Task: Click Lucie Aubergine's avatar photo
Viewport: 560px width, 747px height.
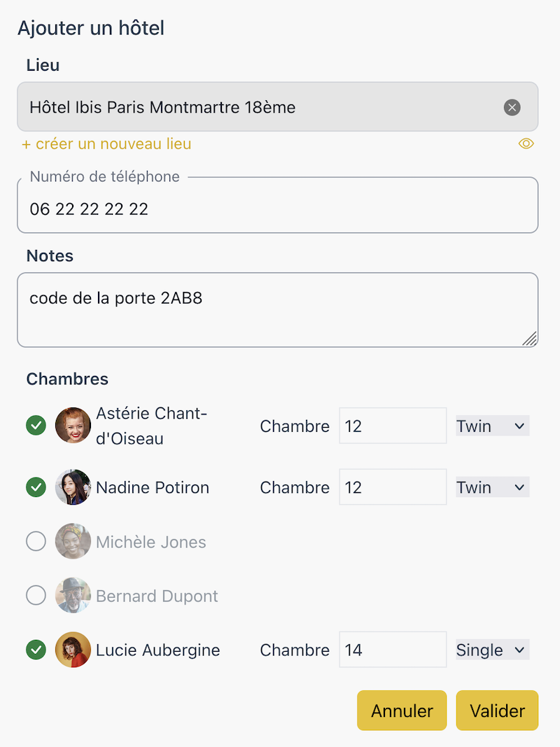Action: pos(73,650)
